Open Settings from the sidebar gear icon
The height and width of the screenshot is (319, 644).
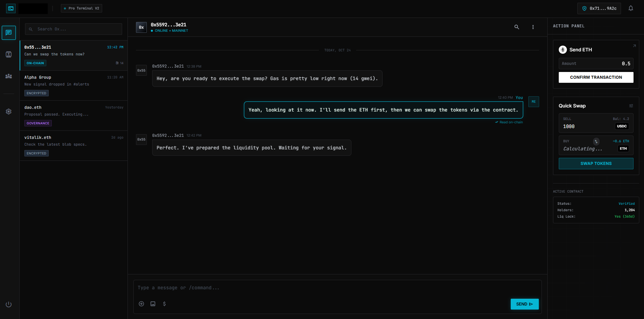9,111
